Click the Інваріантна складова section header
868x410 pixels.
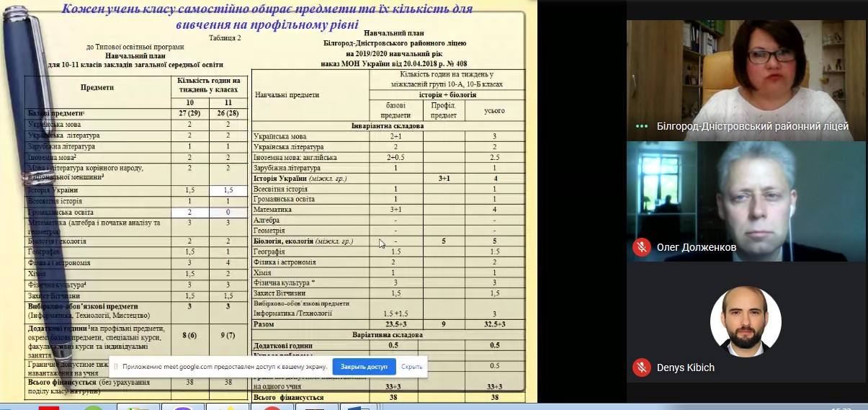point(388,125)
